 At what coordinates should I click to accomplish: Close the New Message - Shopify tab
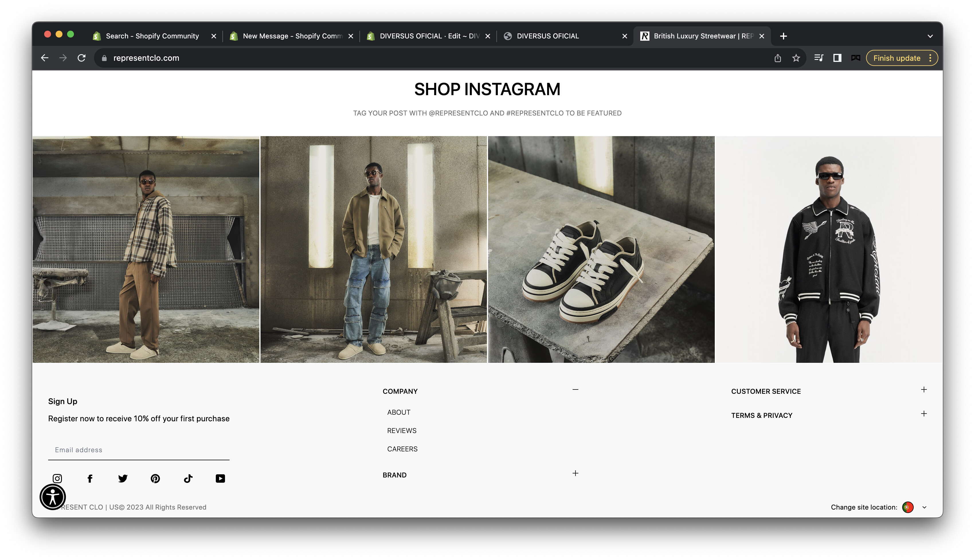tap(351, 36)
